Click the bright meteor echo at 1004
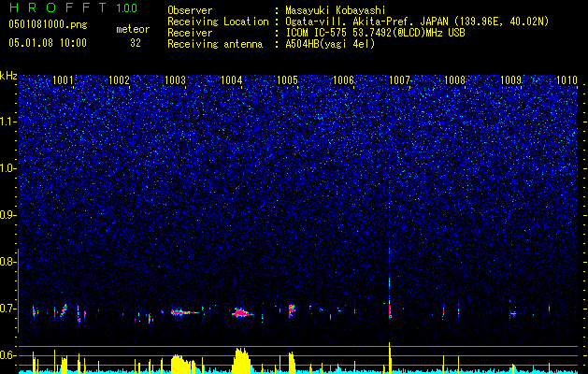Screen dimensions: 588x374 (242, 313)
